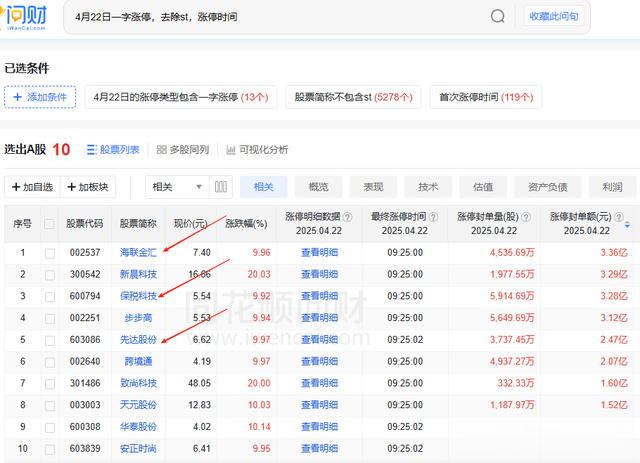Open the iWencai logo homepage

click(x=23, y=18)
